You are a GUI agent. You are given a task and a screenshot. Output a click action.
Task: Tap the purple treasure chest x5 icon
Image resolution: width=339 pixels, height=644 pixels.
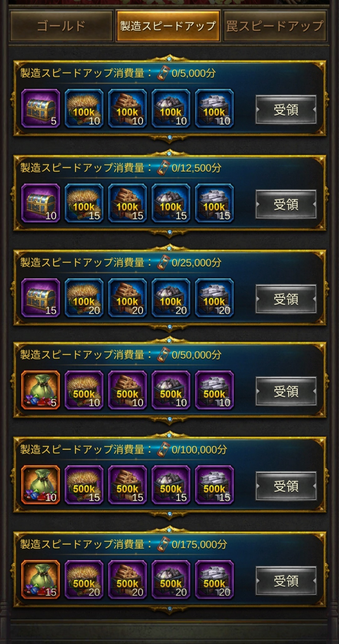40,108
